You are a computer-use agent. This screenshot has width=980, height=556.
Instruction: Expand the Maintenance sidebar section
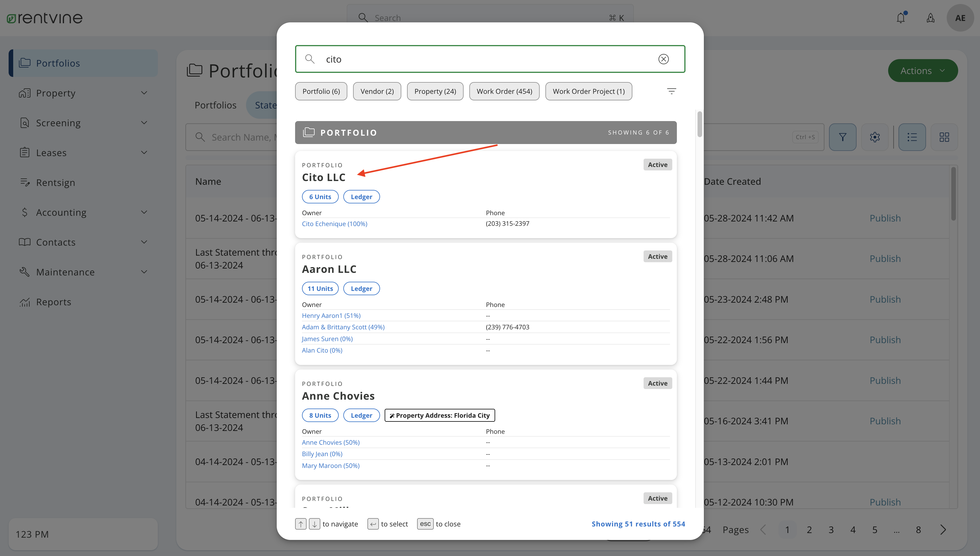coord(65,272)
